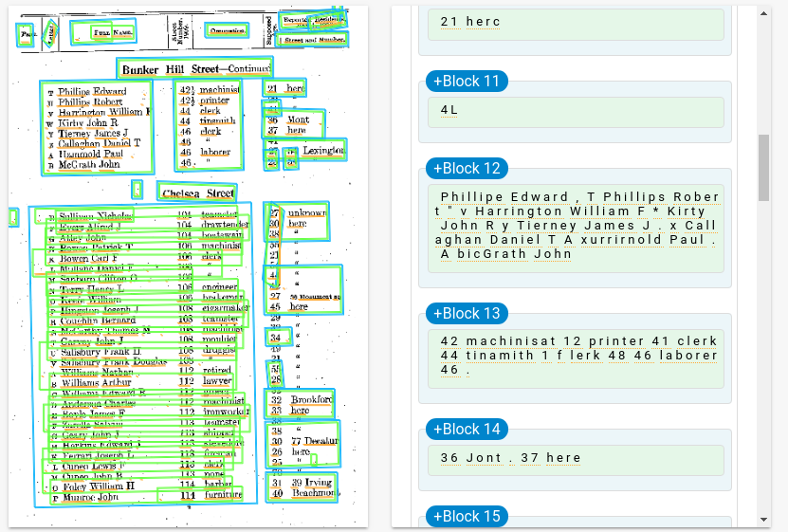The image size is (788, 532).
Task: Click the '34' number box in image
Action: click(x=279, y=337)
